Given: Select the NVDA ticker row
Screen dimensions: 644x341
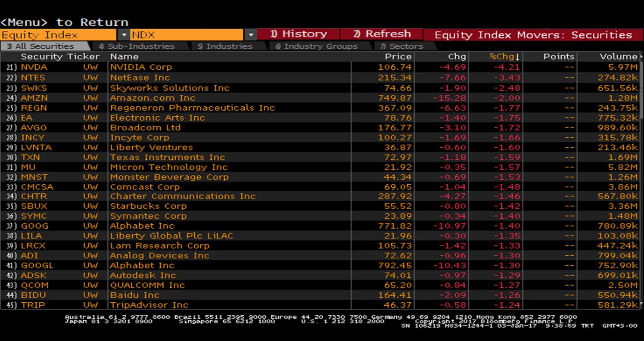Looking at the screenshot, I should (320, 67).
